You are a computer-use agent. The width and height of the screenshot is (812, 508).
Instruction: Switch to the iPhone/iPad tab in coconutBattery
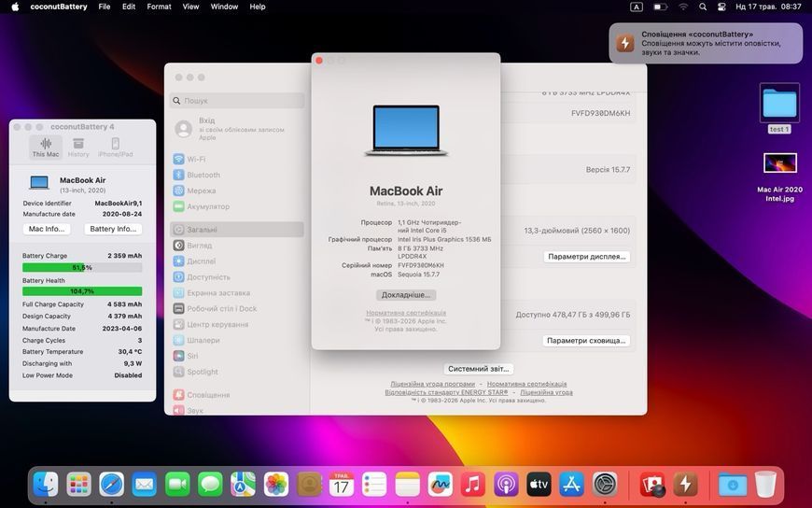coord(115,148)
